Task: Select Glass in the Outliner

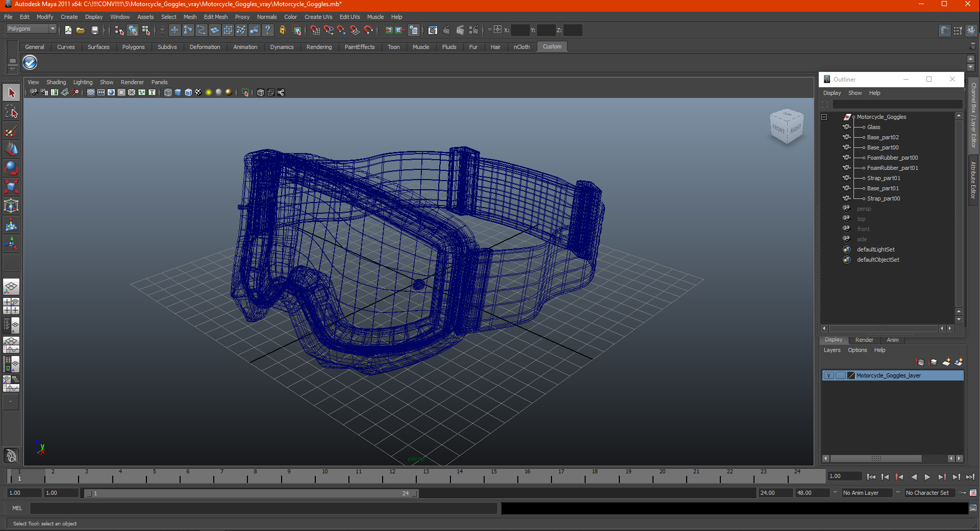Action: click(x=873, y=127)
